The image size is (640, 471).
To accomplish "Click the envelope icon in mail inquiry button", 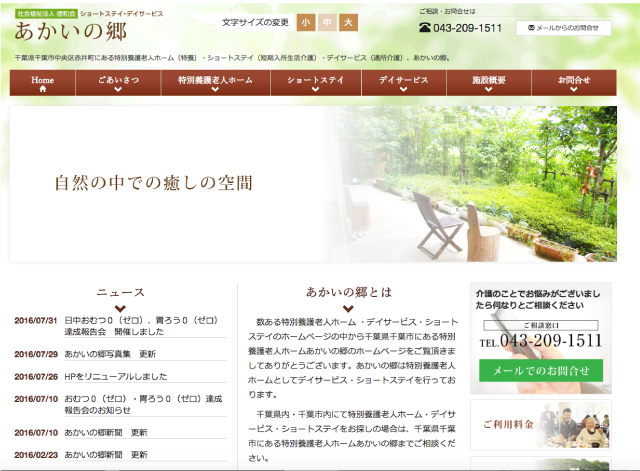I will (531, 28).
